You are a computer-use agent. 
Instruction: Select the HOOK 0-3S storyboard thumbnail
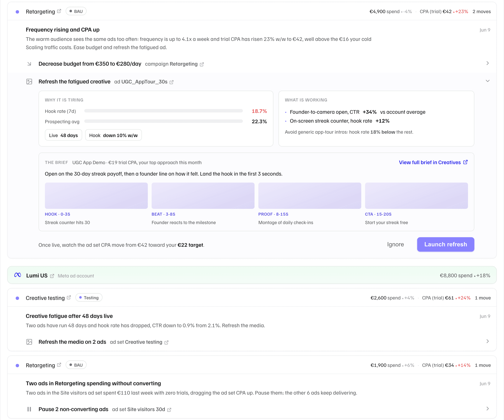coord(96,196)
